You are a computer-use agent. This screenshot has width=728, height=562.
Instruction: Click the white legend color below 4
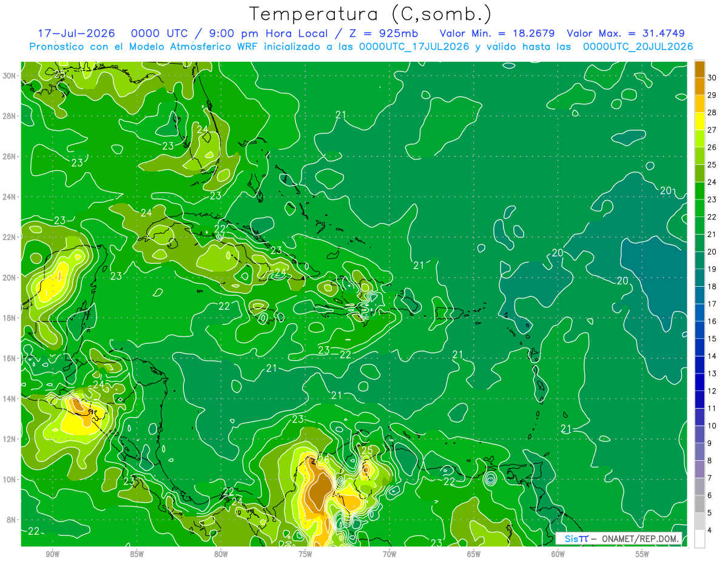pos(699,539)
